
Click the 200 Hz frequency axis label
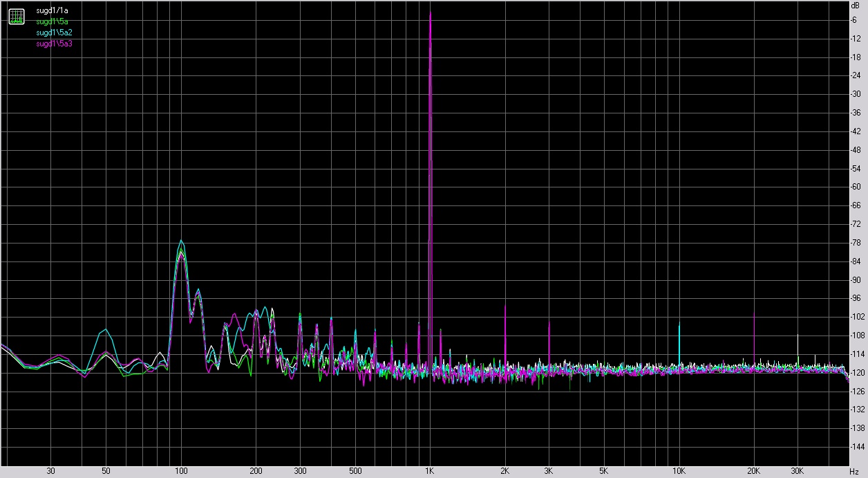tap(256, 472)
